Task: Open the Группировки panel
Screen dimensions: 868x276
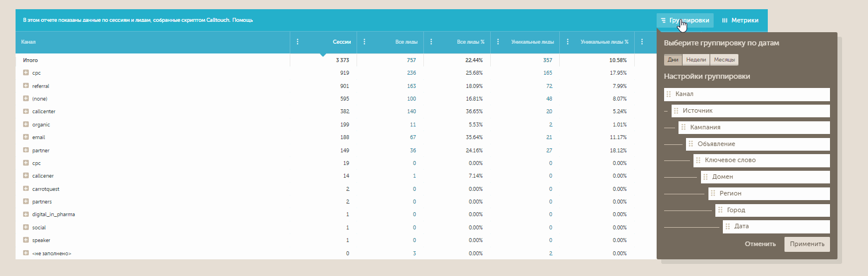Action: [685, 20]
